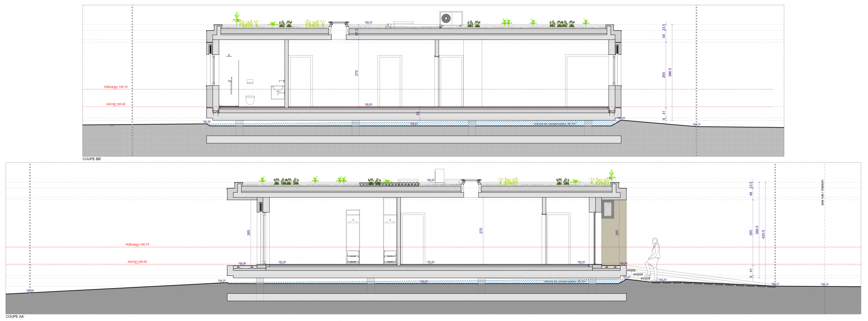This screenshot has height=321, width=868.
Task: Click the 194.19 terrain elevation label in Coupe BB'
Action: [696, 125]
